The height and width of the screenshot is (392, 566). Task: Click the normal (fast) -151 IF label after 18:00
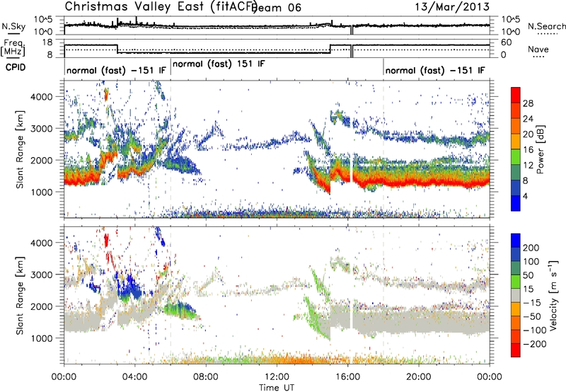pyautogui.click(x=435, y=71)
